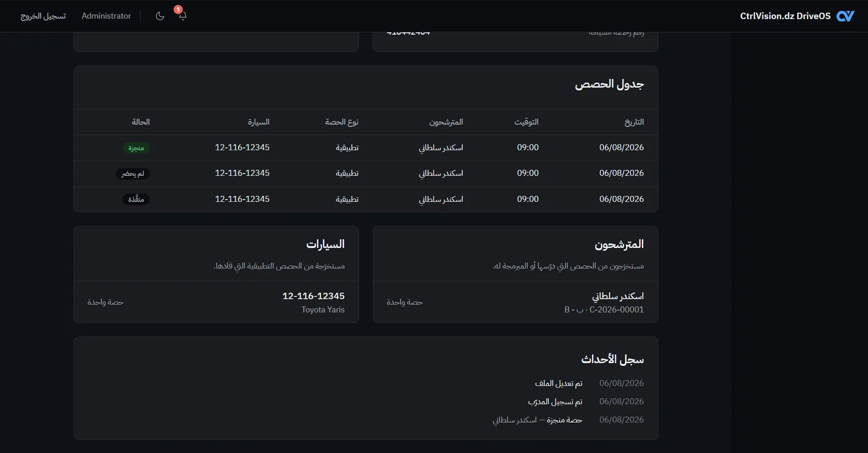This screenshot has height=453, width=868.
Task: Select car plate in لم يحضر row
Action: (x=242, y=173)
